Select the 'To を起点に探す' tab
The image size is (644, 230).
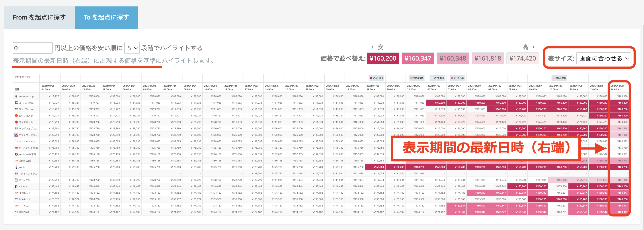(106, 17)
